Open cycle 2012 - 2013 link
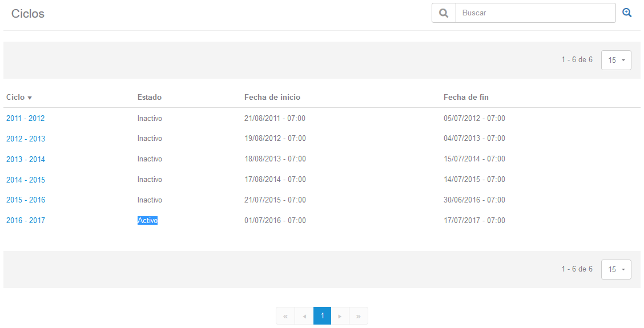 (x=25, y=139)
